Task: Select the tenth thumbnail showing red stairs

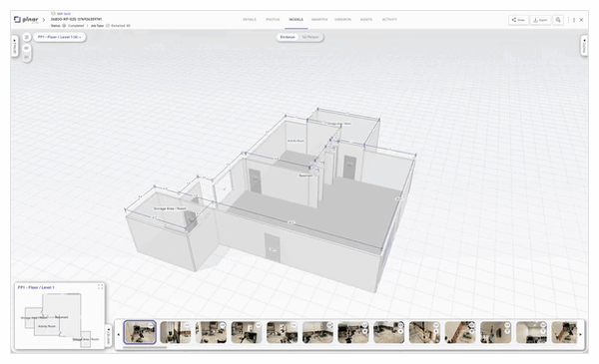Action: tap(460, 332)
